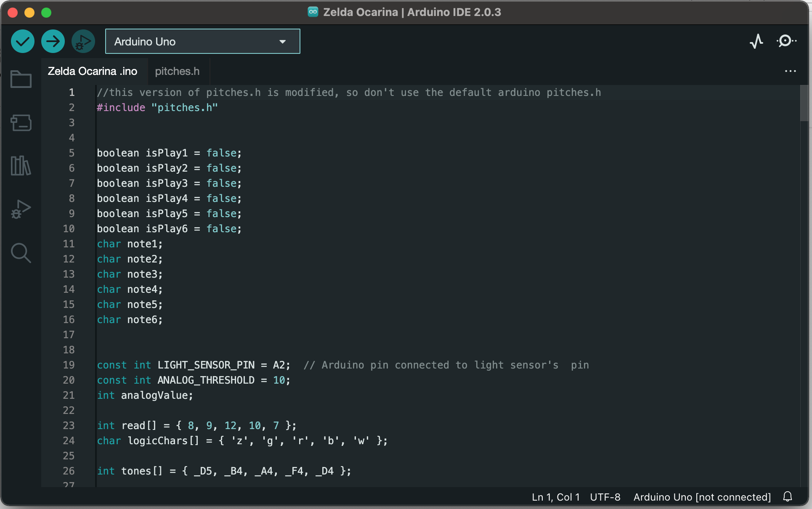Start debugging via the toolbar debug icon

[83, 41]
